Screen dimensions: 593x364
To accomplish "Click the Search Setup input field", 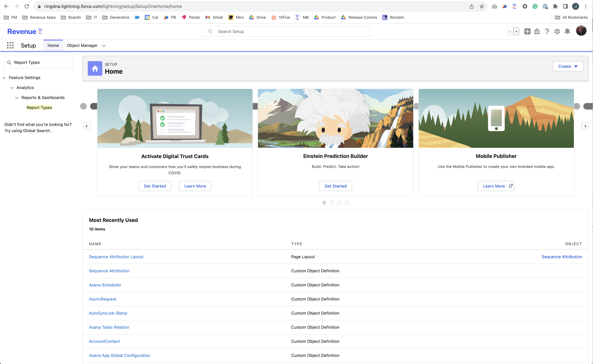I will 286,32.
